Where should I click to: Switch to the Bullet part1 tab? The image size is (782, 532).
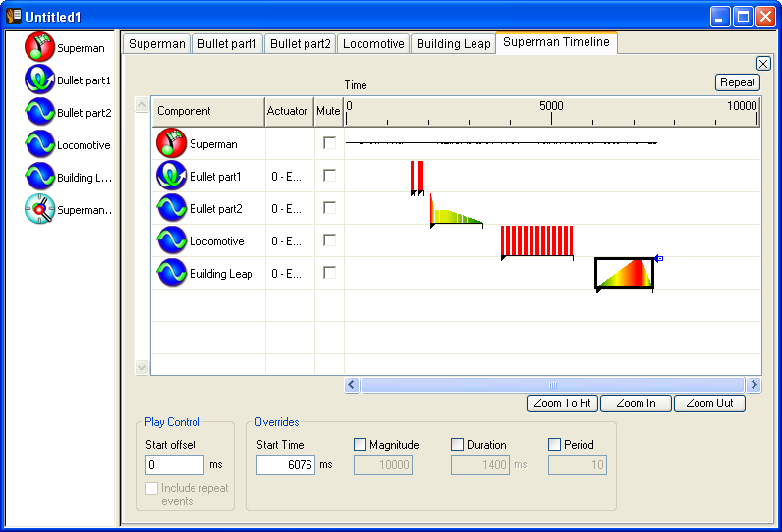227,44
